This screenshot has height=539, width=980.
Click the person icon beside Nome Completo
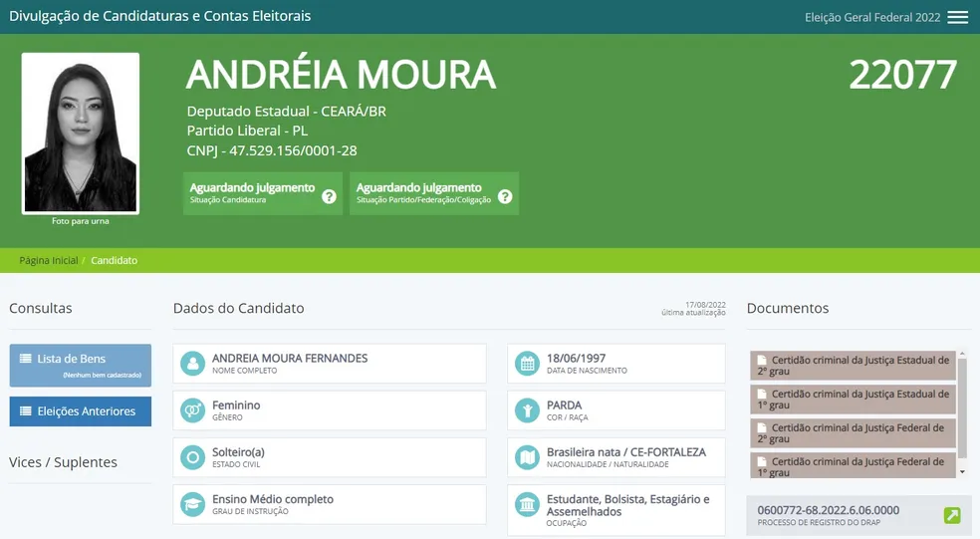[192, 364]
